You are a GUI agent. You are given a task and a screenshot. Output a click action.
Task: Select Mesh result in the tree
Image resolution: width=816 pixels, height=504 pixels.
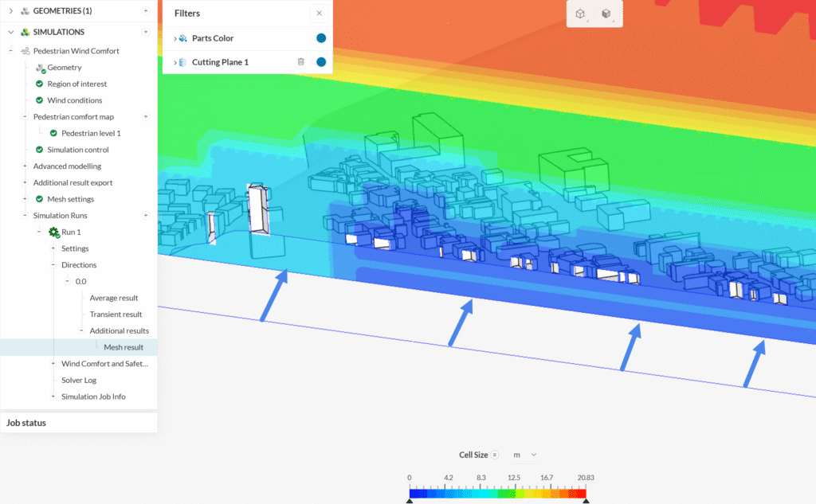(124, 347)
